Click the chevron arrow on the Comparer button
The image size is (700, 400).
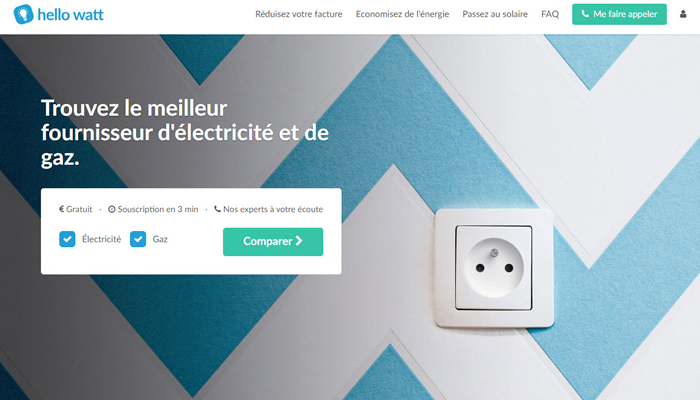pyautogui.click(x=299, y=241)
